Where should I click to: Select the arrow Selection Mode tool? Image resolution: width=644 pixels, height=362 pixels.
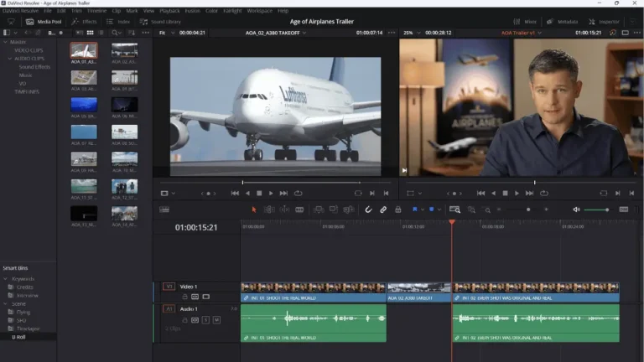254,209
